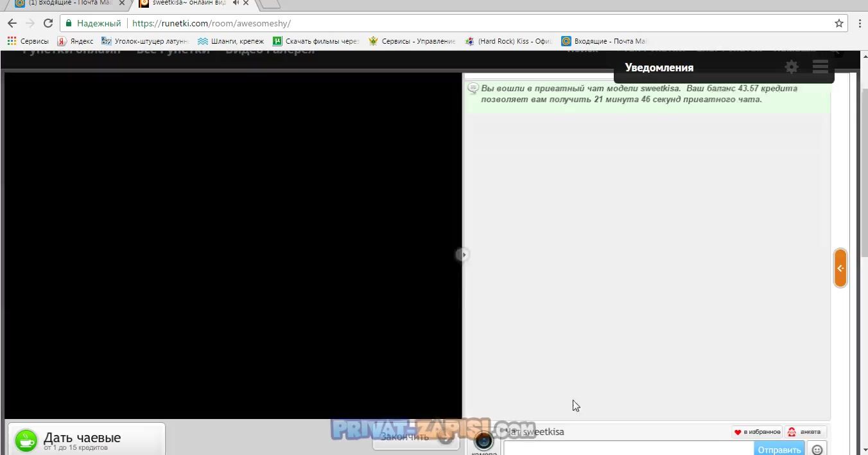The width and height of the screenshot is (868, 455).
Task: Focus the chat message input field
Action: 628,449
